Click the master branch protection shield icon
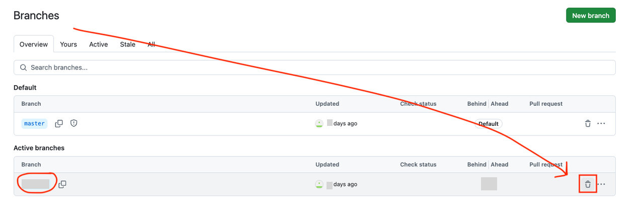 coord(74,123)
